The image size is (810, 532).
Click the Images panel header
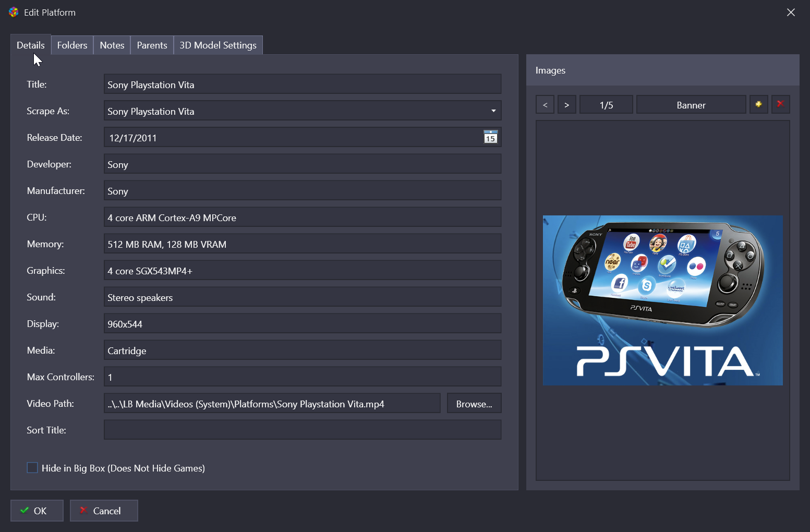click(662, 70)
